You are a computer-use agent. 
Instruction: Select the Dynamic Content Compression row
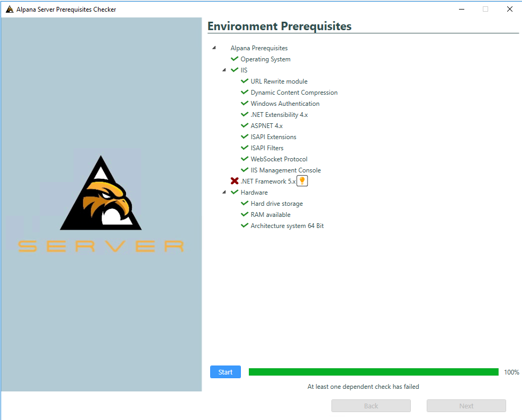[294, 93]
